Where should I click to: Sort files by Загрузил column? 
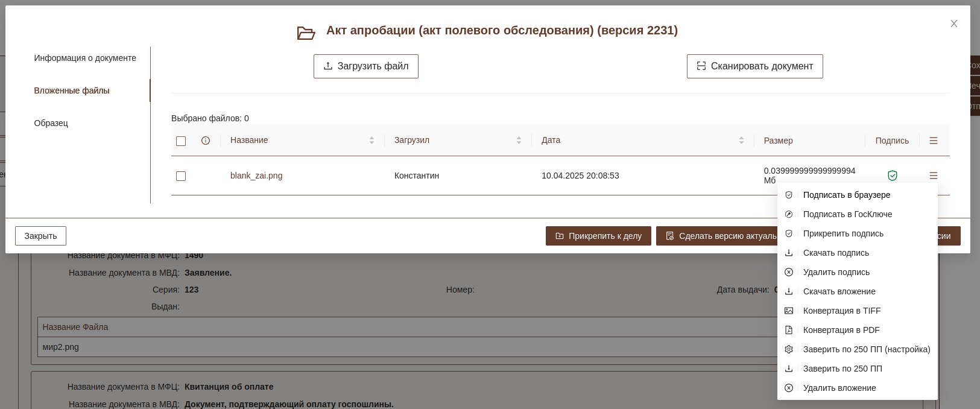pyautogui.click(x=519, y=141)
